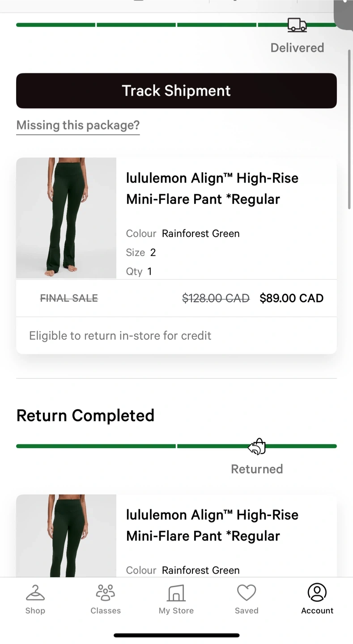The height and width of the screenshot is (644, 353).
Task: Tap the delivered pant product thumbnail
Action: tap(66, 218)
